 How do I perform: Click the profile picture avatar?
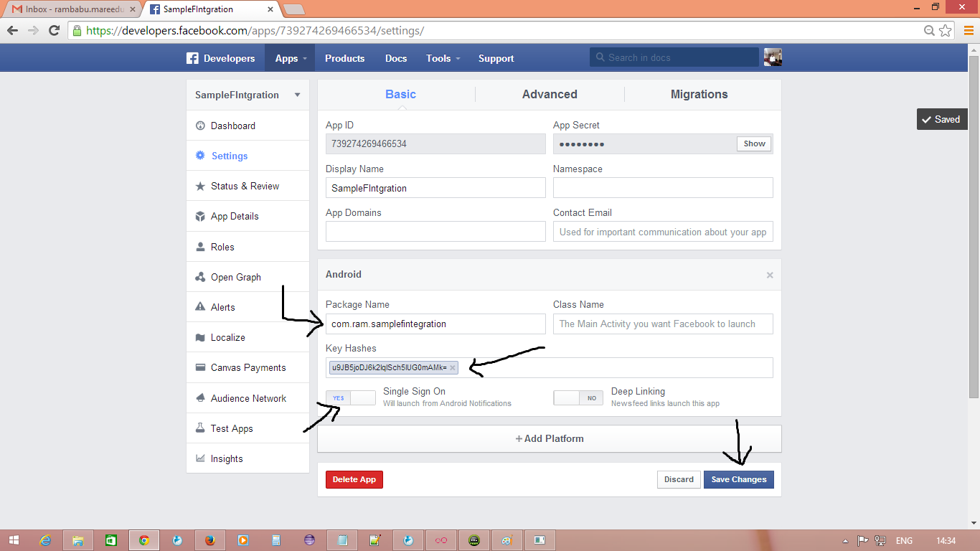click(773, 57)
